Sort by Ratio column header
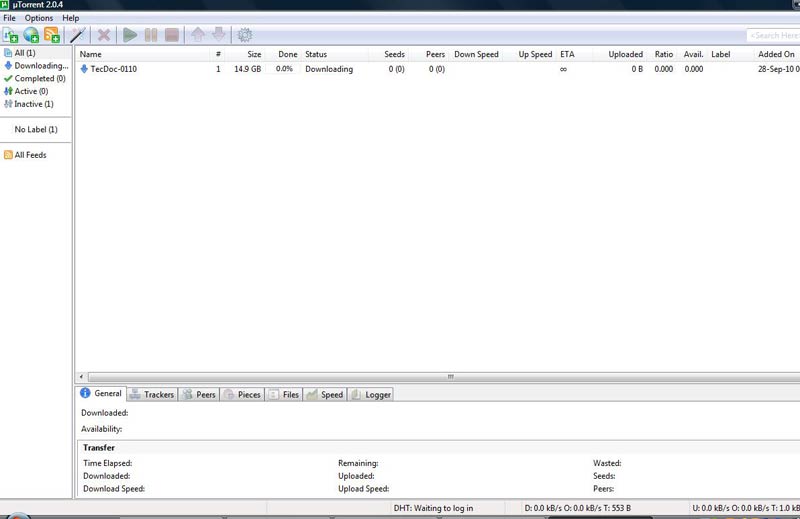The width and height of the screenshot is (800, 519). 664,54
